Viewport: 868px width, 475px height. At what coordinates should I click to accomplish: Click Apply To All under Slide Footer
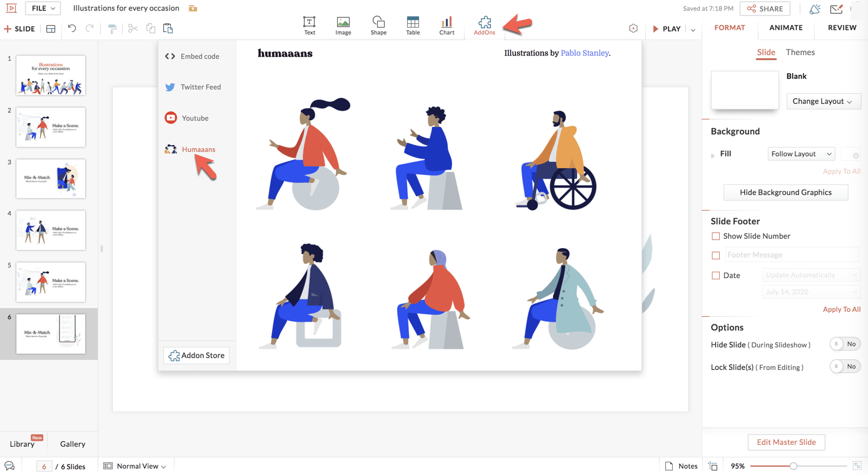click(x=842, y=309)
